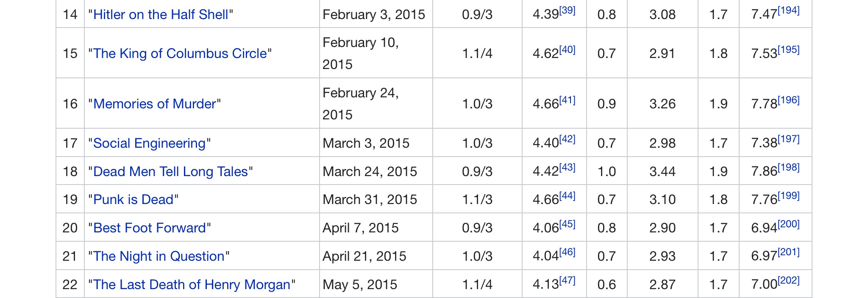Open "The Night in Question" link

[x=159, y=257]
